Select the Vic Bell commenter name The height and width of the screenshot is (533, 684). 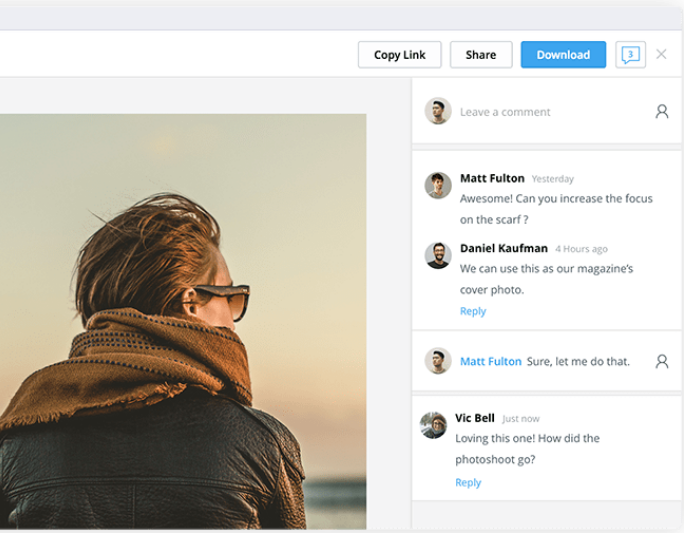475,418
